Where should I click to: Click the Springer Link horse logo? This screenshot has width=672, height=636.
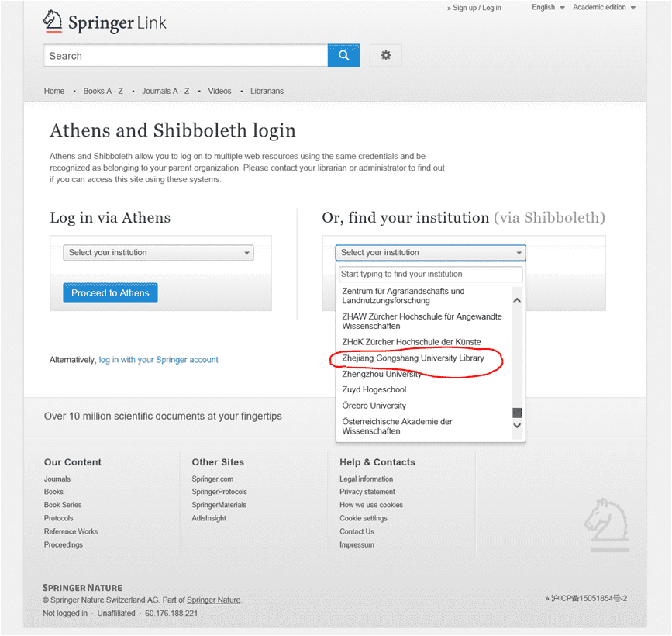tap(53, 22)
